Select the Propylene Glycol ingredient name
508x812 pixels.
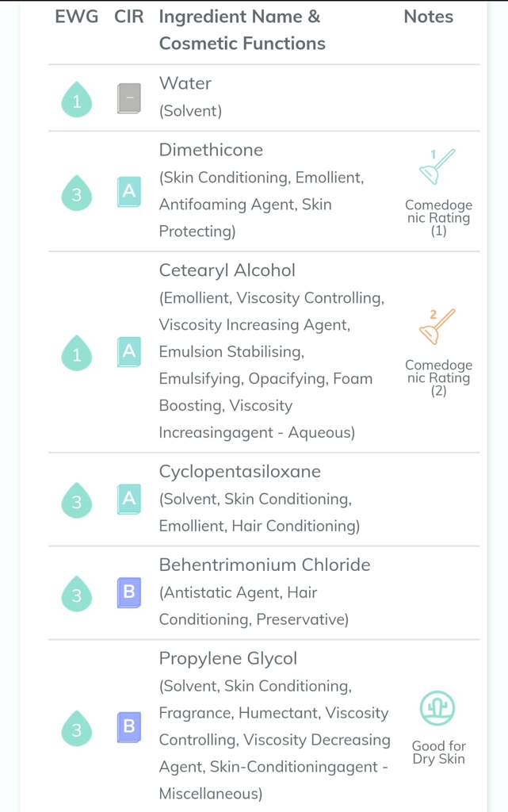[x=228, y=658]
